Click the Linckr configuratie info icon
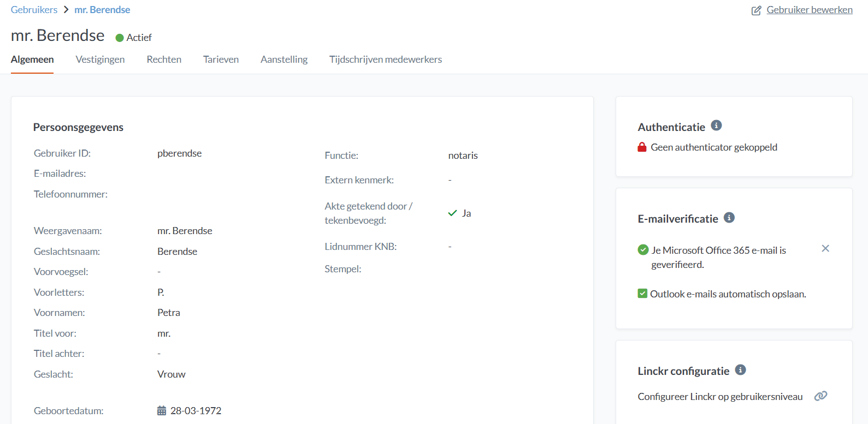 point(740,370)
